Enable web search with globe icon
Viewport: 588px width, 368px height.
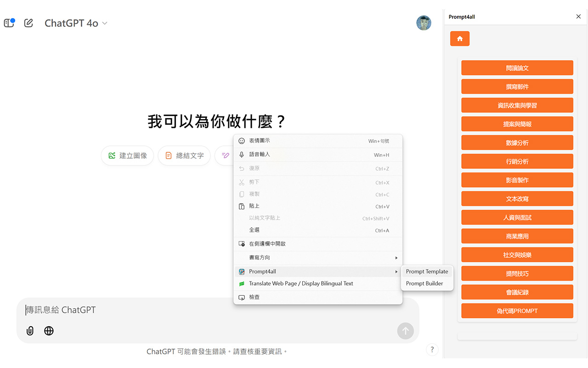(49, 331)
